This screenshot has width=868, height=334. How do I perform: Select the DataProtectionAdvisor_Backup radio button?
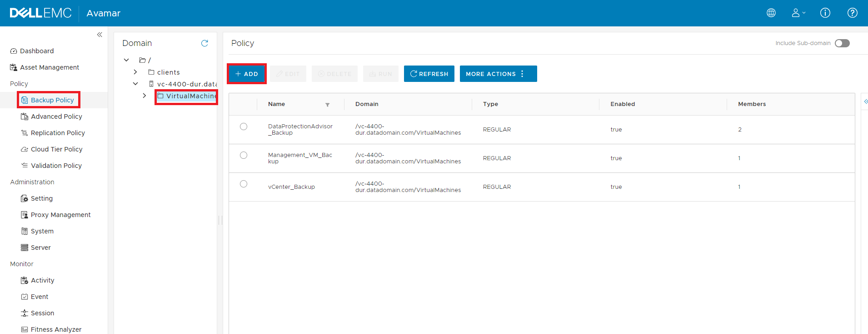click(x=244, y=127)
